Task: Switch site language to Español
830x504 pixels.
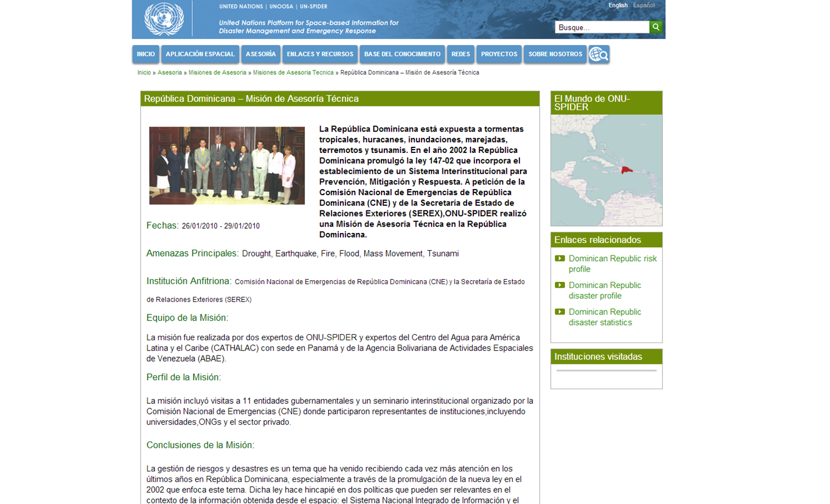Action: pyautogui.click(x=644, y=6)
